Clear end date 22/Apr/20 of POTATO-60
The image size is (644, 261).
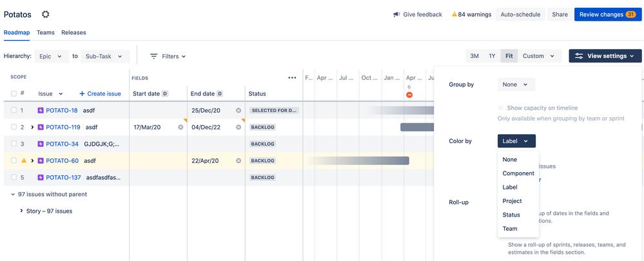click(x=239, y=161)
